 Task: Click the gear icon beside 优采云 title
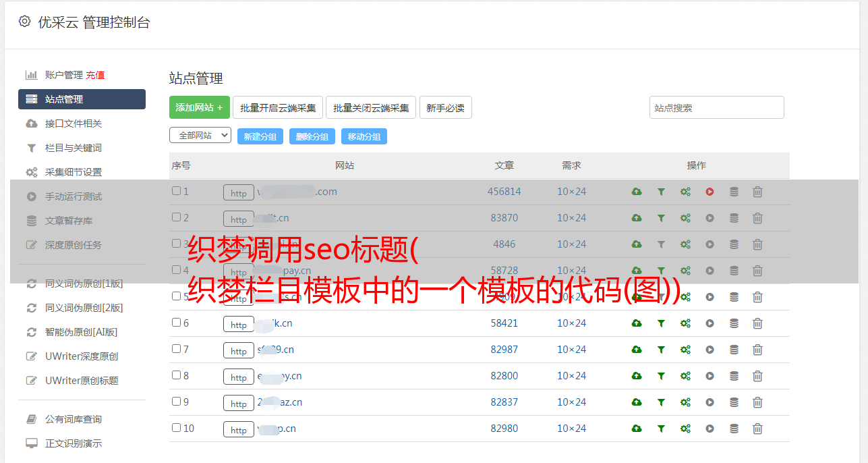point(25,22)
